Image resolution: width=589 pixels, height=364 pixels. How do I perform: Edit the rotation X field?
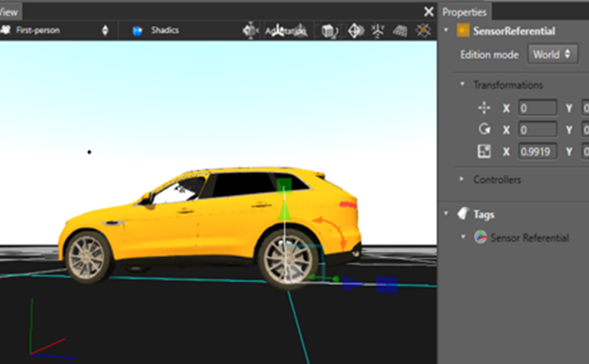[538, 130]
